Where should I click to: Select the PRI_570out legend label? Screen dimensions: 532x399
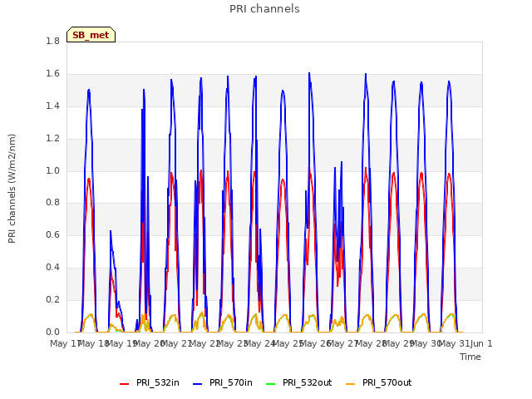[387, 382]
